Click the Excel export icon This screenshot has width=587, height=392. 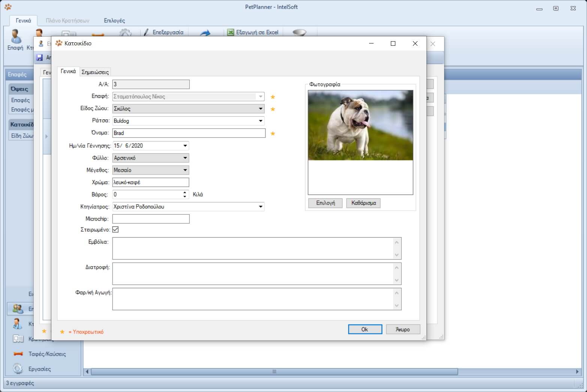(x=230, y=33)
